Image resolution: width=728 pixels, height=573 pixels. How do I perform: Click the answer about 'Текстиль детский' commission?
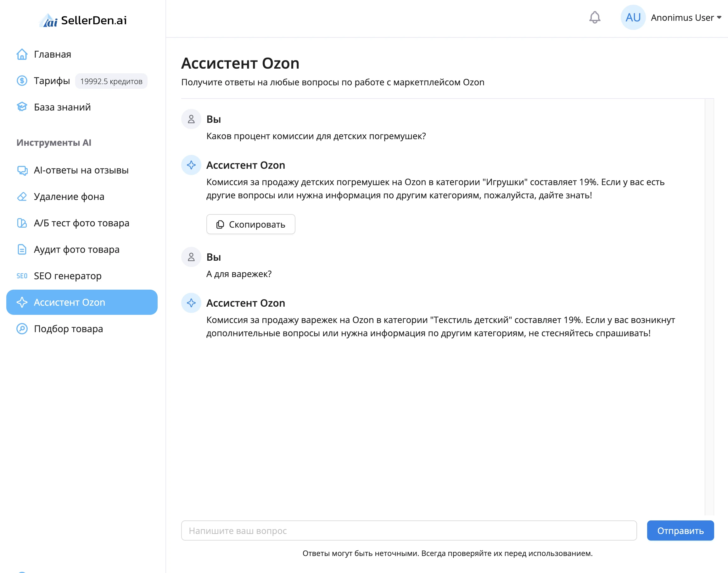pos(441,326)
